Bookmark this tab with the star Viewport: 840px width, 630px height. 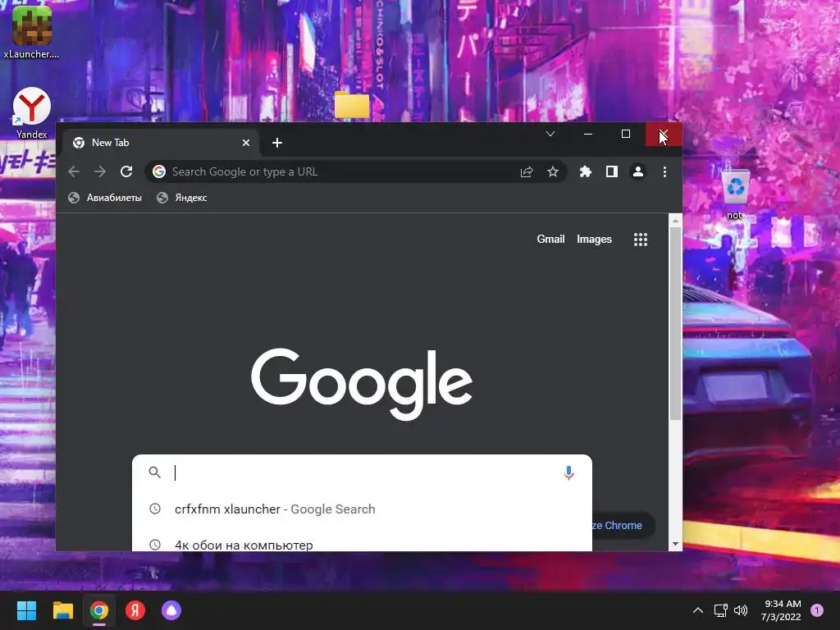coord(553,171)
